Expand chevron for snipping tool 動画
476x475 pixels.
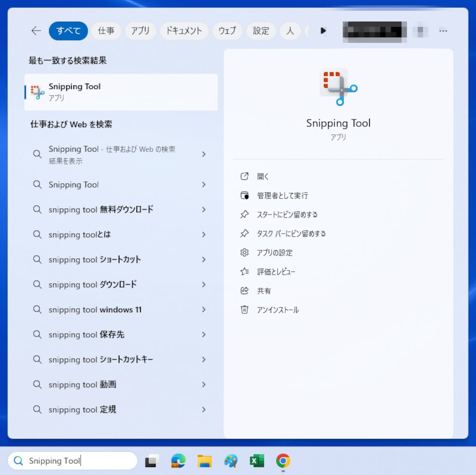(x=204, y=385)
